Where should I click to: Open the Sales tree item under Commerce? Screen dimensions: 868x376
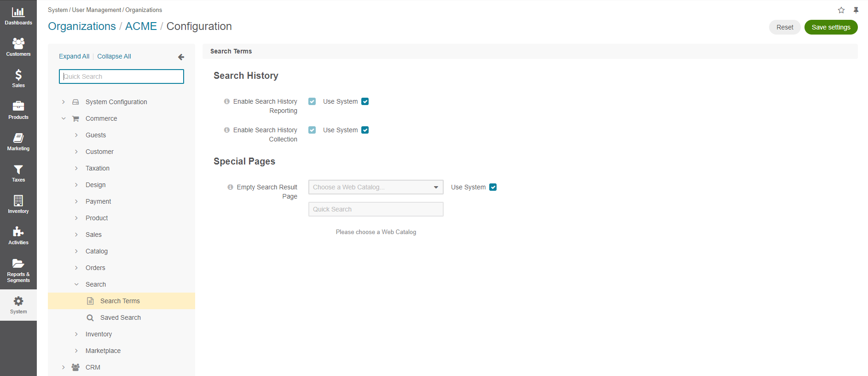(93, 235)
